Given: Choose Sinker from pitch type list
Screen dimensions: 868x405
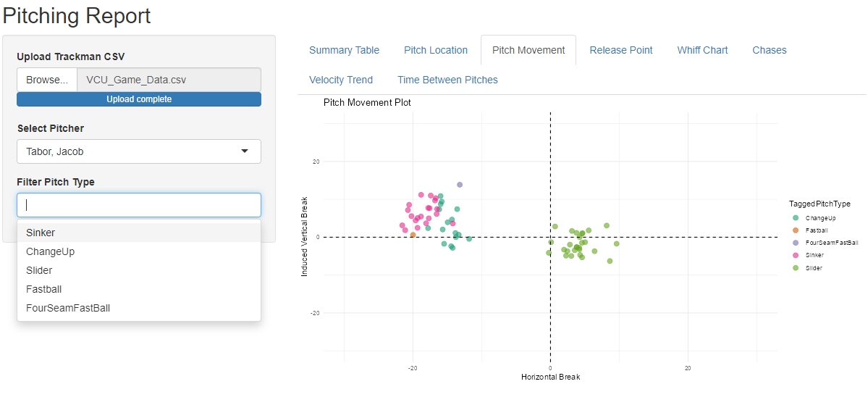Looking at the screenshot, I should click(x=139, y=233).
